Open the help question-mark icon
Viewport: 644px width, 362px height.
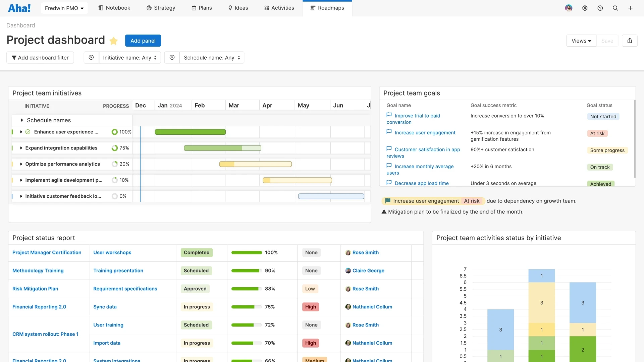pos(600,8)
